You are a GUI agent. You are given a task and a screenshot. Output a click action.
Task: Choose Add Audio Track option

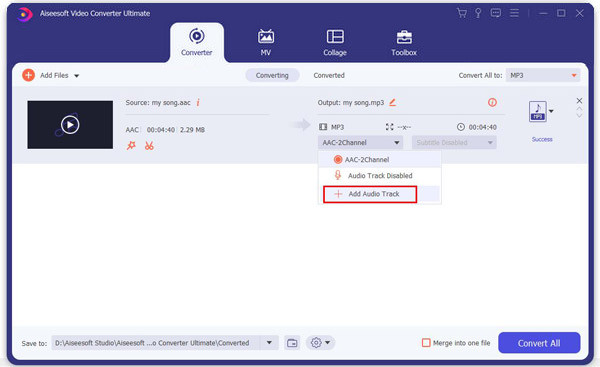click(370, 194)
